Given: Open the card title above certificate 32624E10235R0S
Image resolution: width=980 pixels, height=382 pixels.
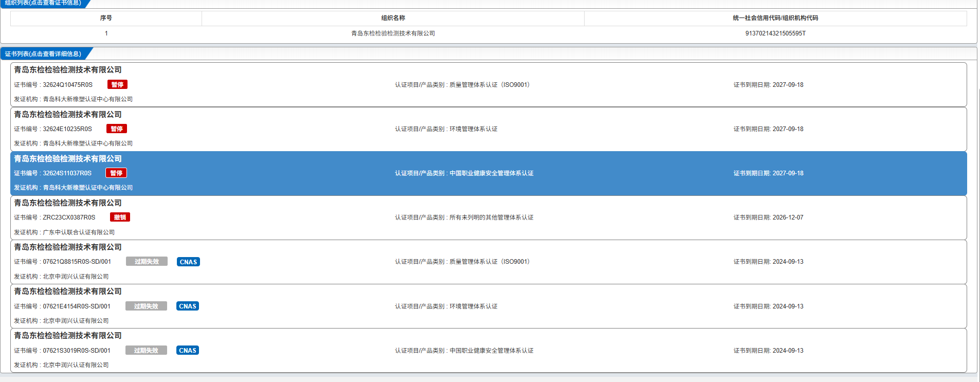Looking at the screenshot, I should [x=68, y=114].
